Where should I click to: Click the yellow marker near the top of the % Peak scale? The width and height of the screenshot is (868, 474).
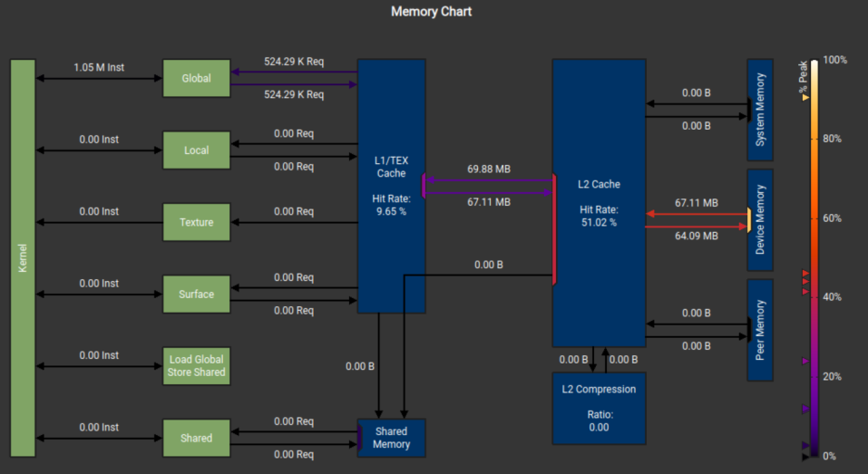click(x=805, y=97)
